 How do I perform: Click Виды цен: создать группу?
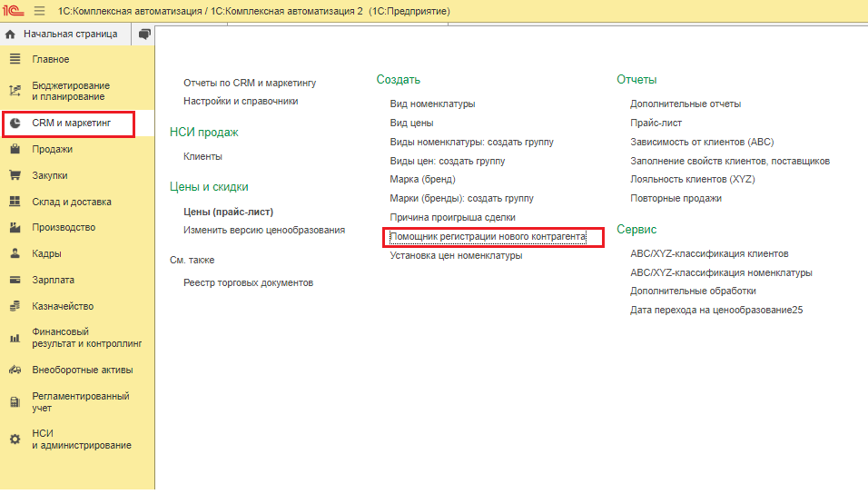[x=448, y=161]
